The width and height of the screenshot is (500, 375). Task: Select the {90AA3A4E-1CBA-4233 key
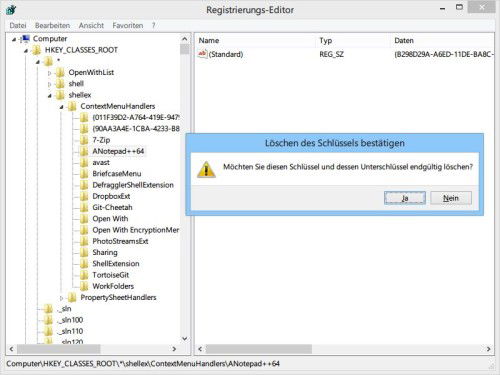click(136, 129)
